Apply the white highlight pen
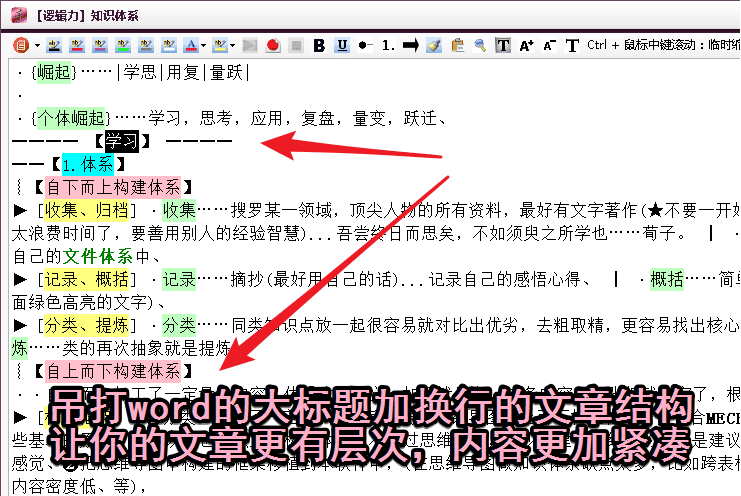 [169, 45]
